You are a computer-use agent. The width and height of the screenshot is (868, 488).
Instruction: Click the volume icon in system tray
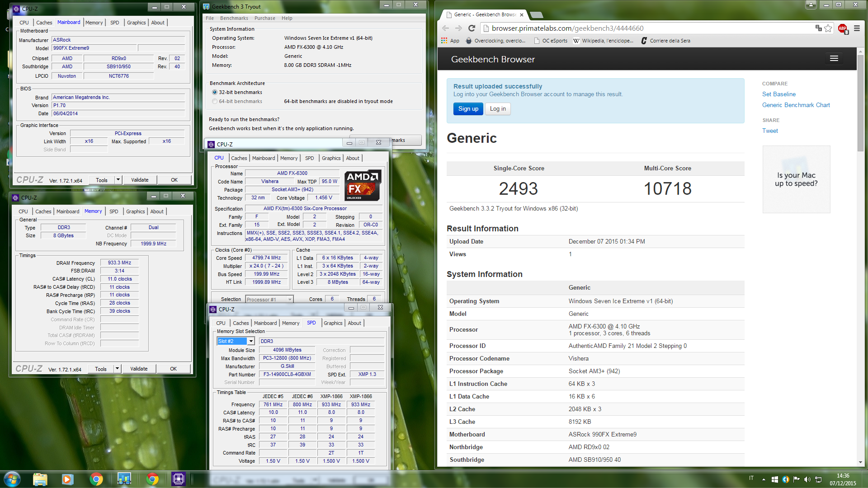(x=807, y=479)
